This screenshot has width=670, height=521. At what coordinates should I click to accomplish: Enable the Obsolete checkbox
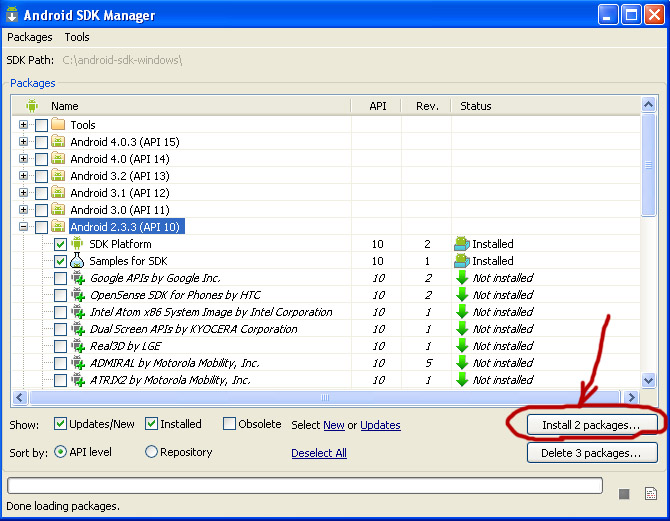pyautogui.click(x=230, y=424)
